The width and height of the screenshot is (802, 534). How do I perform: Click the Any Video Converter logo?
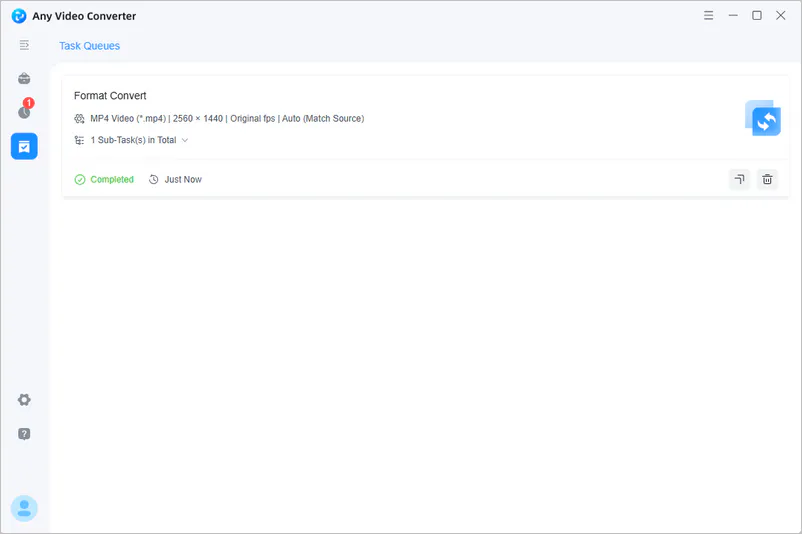19,16
